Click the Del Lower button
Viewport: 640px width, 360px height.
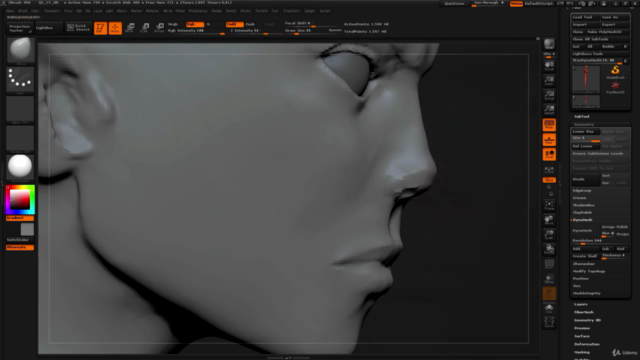[585, 146]
